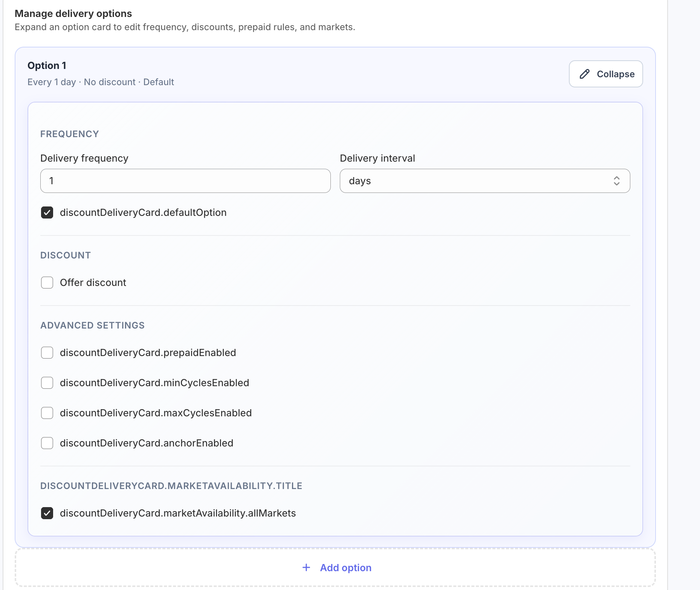Click the Delivery frequency field label
The width and height of the screenshot is (700, 590).
[84, 158]
